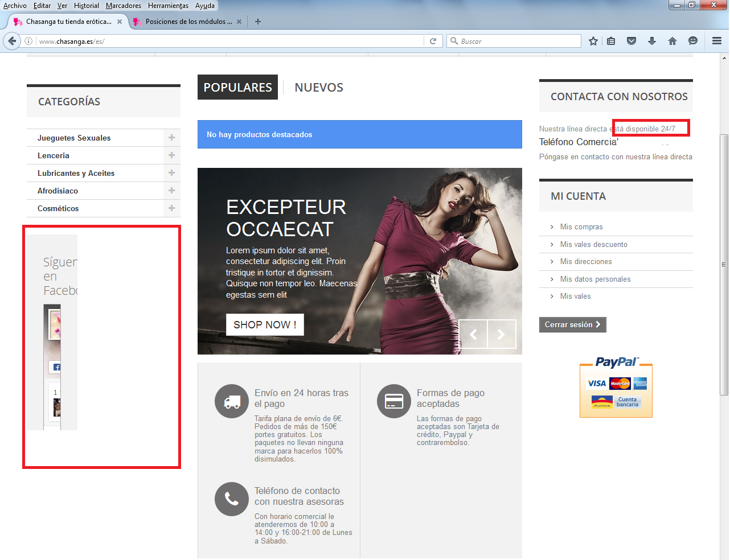Go to the Firefox home page

coord(672,41)
